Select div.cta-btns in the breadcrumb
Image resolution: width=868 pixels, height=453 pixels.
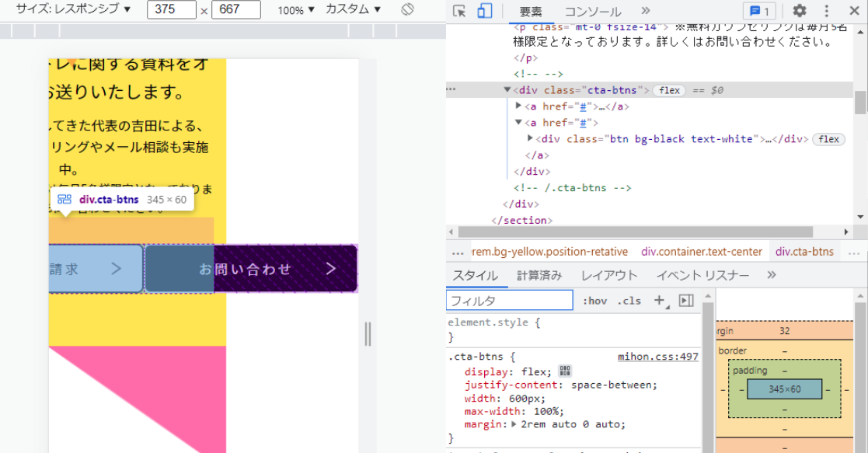pyautogui.click(x=804, y=252)
